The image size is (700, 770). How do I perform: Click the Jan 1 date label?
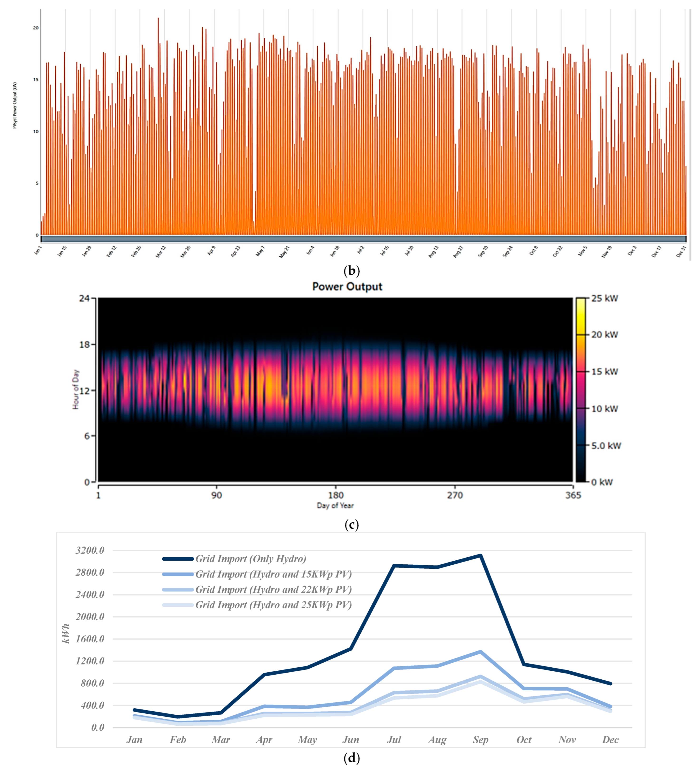pyautogui.click(x=38, y=250)
